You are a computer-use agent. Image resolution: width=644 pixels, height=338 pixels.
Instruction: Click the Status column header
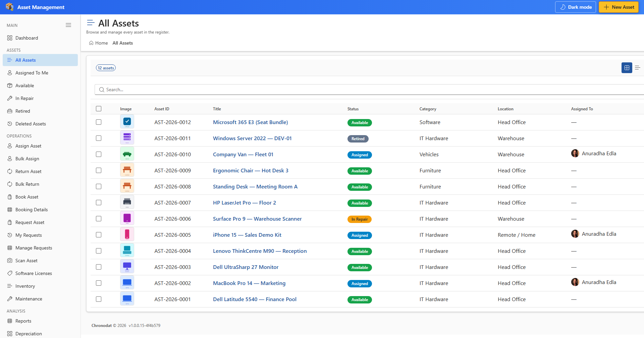tap(353, 109)
